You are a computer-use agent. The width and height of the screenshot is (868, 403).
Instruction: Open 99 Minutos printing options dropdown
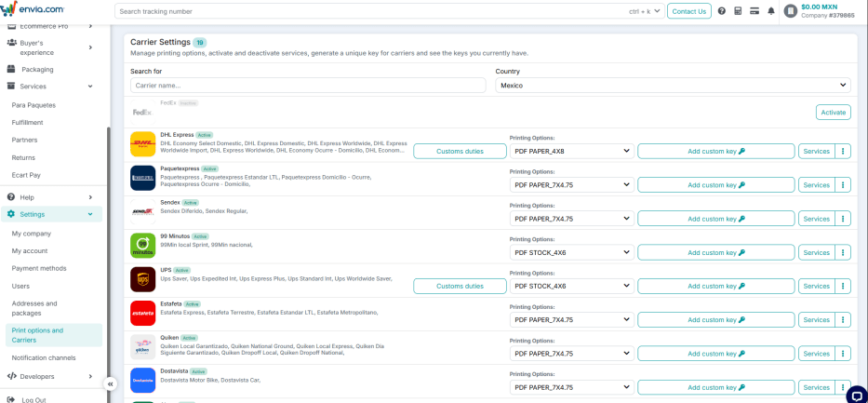(x=572, y=252)
